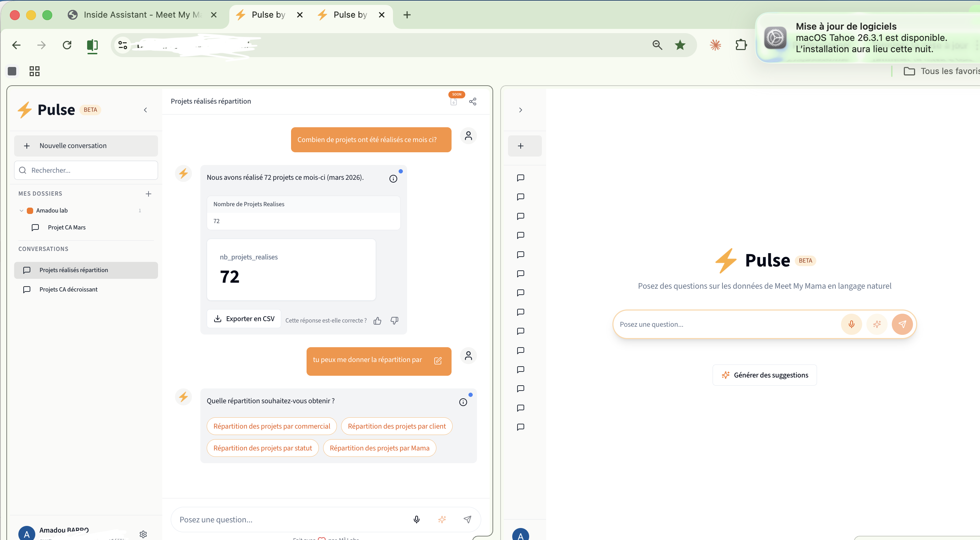Screen dimensions: 980x540
Task: Choose Répartition des projets par statut
Action: pos(262,448)
